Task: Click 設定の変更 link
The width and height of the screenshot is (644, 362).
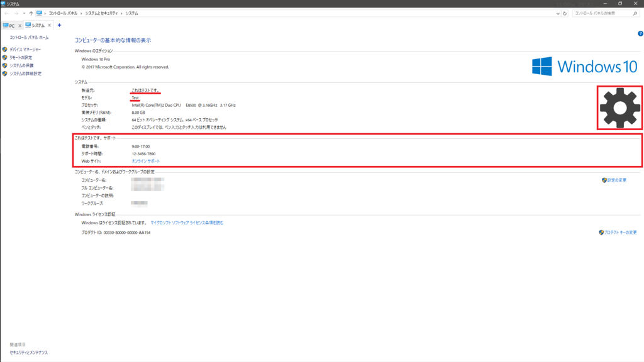Action: coord(617,180)
